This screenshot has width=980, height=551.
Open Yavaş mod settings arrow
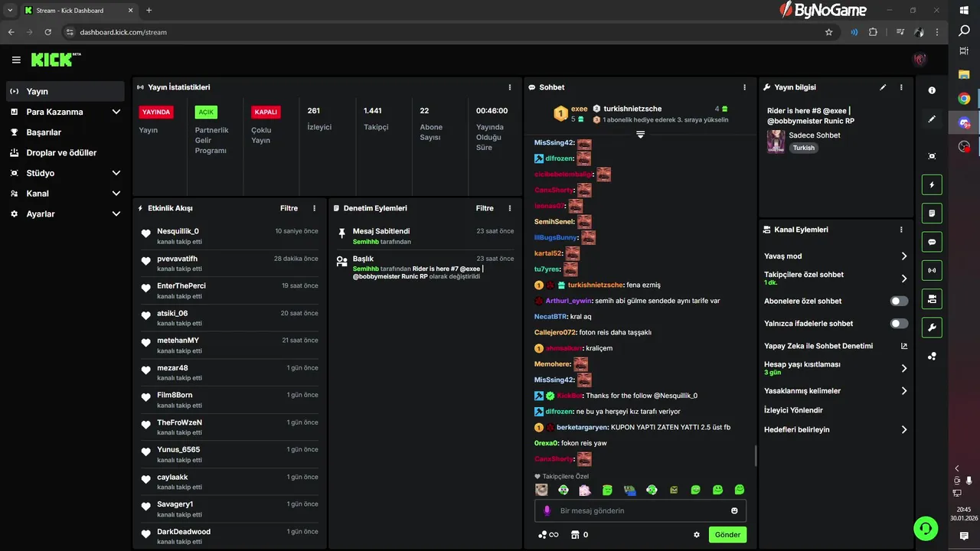(x=904, y=256)
